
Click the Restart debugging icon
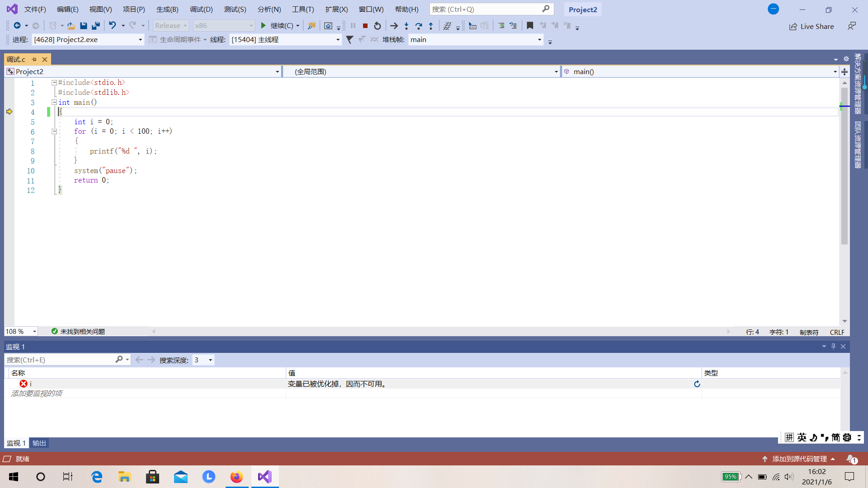[377, 26]
